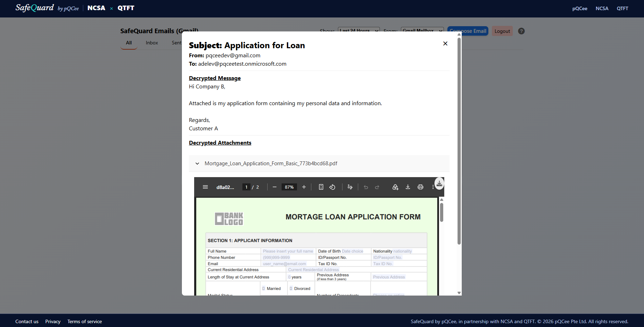Viewport: 644px width, 327px height.
Task: Print the PDF document
Action: click(x=420, y=187)
